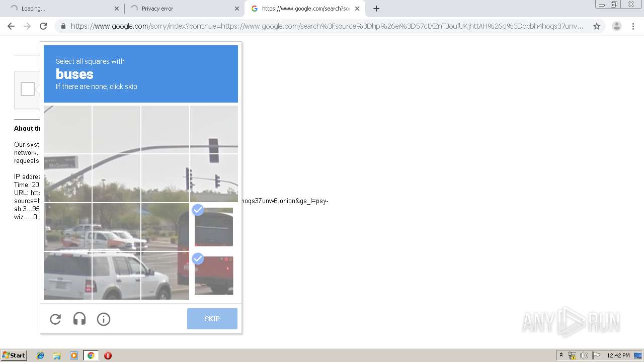Viewport: 644px width, 362px height.
Task: Minimize the Chrome window
Action: pyautogui.click(x=601, y=5)
